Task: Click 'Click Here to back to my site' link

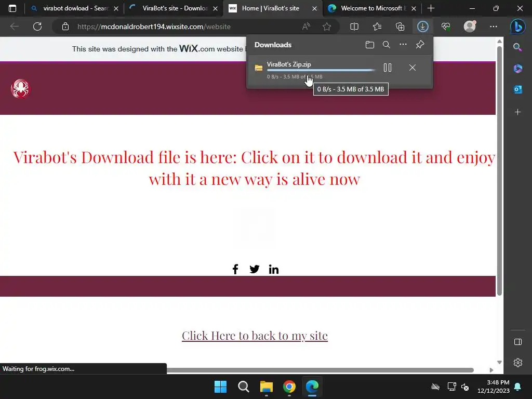Action: pyautogui.click(x=255, y=336)
